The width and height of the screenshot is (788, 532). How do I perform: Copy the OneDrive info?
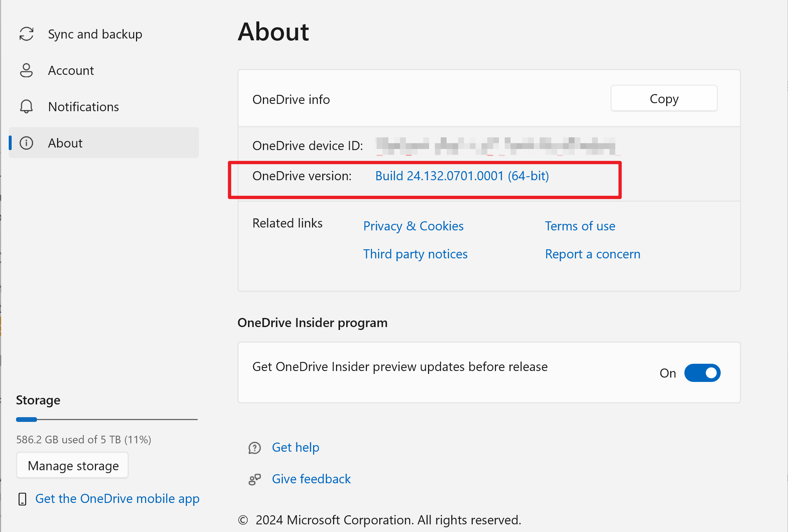(664, 98)
